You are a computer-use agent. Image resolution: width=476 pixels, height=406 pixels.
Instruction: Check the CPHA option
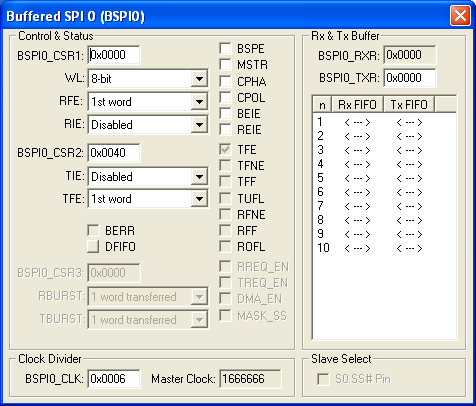[225, 81]
